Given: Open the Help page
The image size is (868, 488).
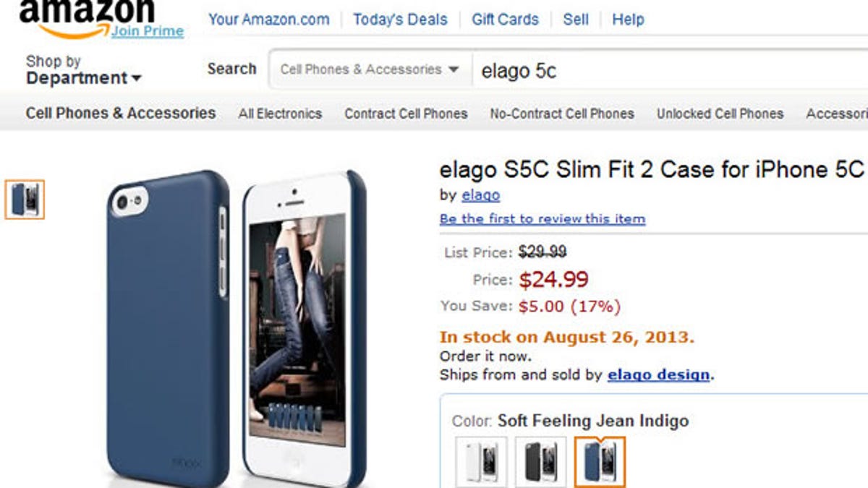Looking at the screenshot, I should [x=628, y=20].
